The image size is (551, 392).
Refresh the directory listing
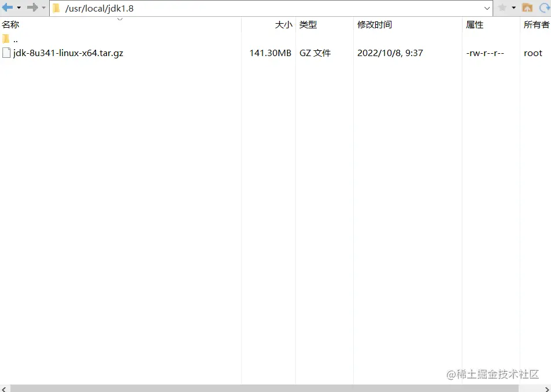(545, 8)
